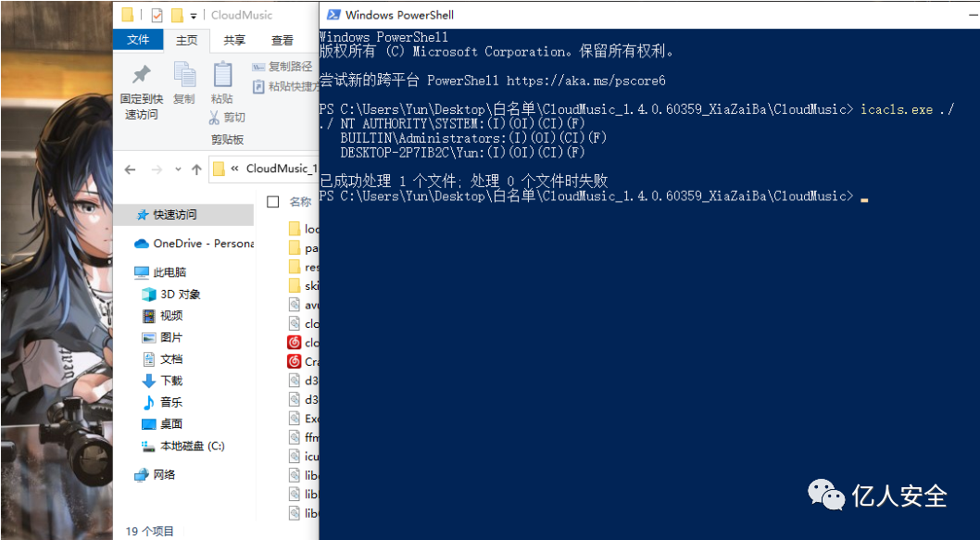Click the "icacls.exe ./" command in PowerShell
980x540 pixels.
(908, 109)
